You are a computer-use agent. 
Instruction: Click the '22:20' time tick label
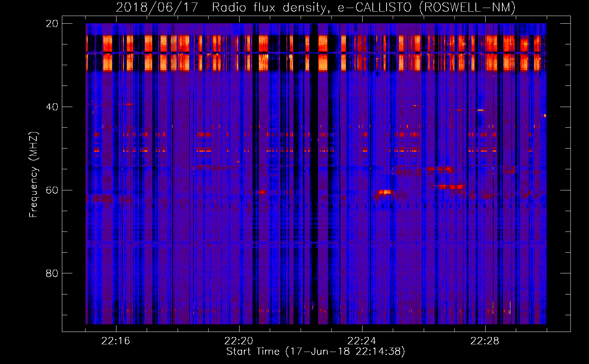pyautogui.click(x=239, y=341)
